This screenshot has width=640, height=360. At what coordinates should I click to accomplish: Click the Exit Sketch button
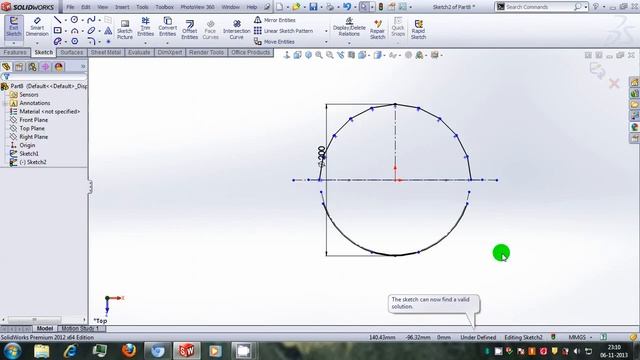tap(13, 27)
